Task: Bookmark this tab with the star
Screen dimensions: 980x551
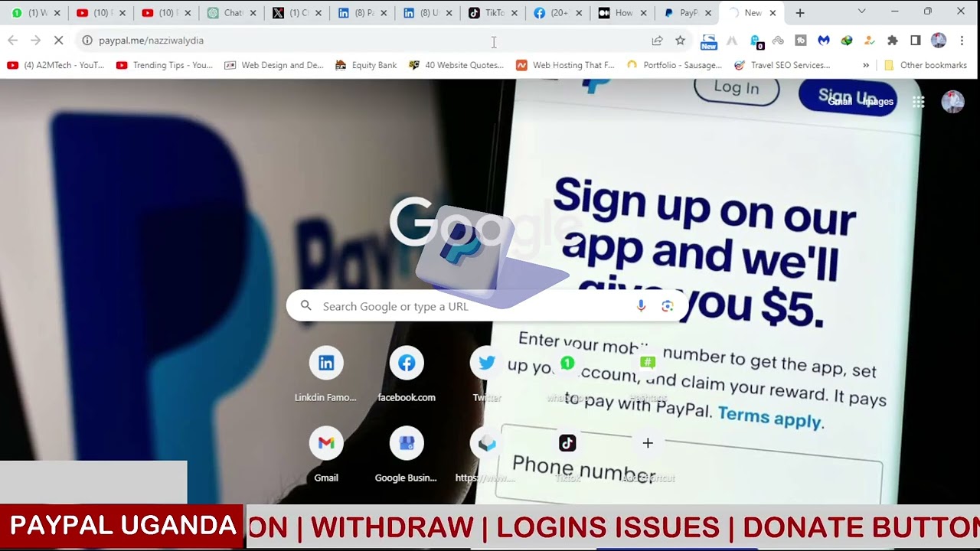Action: (x=680, y=41)
